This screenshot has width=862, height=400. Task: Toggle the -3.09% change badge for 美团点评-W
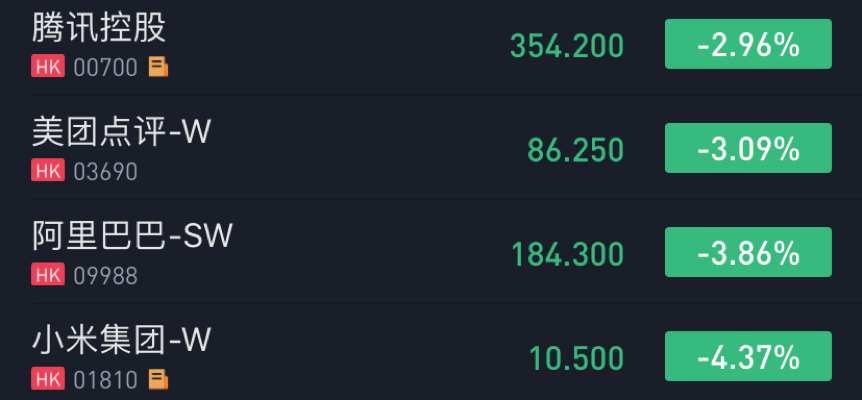tap(748, 149)
